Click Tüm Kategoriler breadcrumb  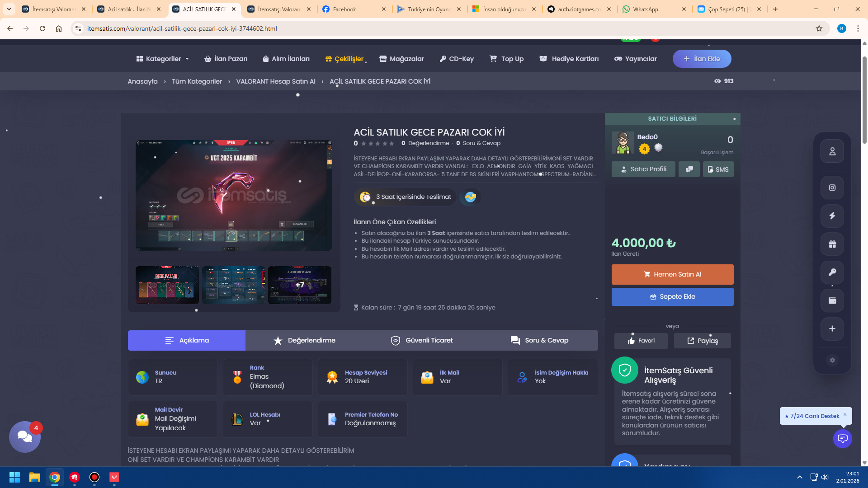click(x=197, y=81)
